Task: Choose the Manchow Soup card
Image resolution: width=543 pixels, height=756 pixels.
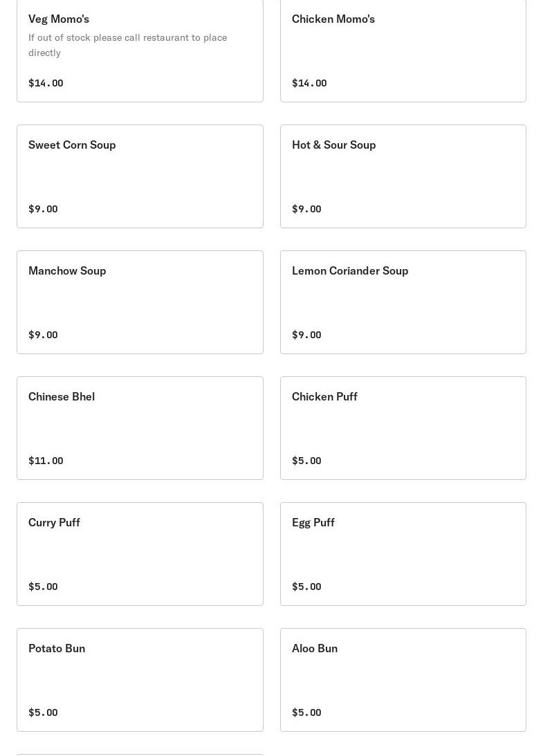Action: click(140, 302)
